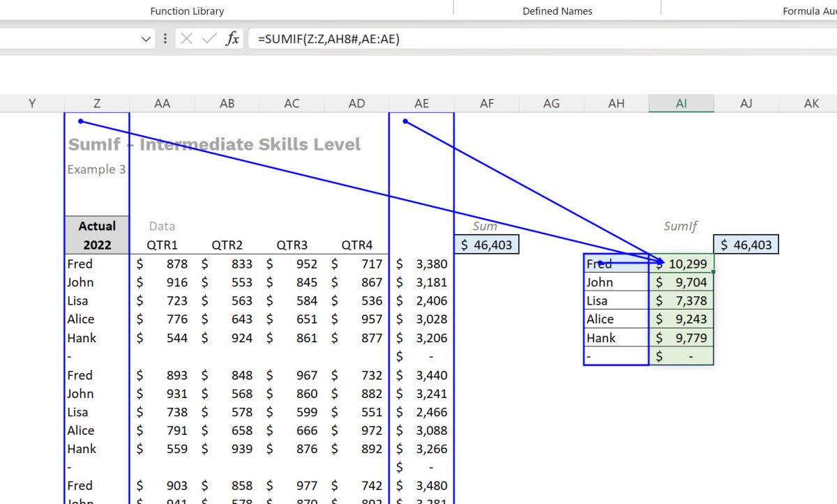Select the Actual 2022 header cell
Viewport: 837px width, 504px height.
point(97,236)
